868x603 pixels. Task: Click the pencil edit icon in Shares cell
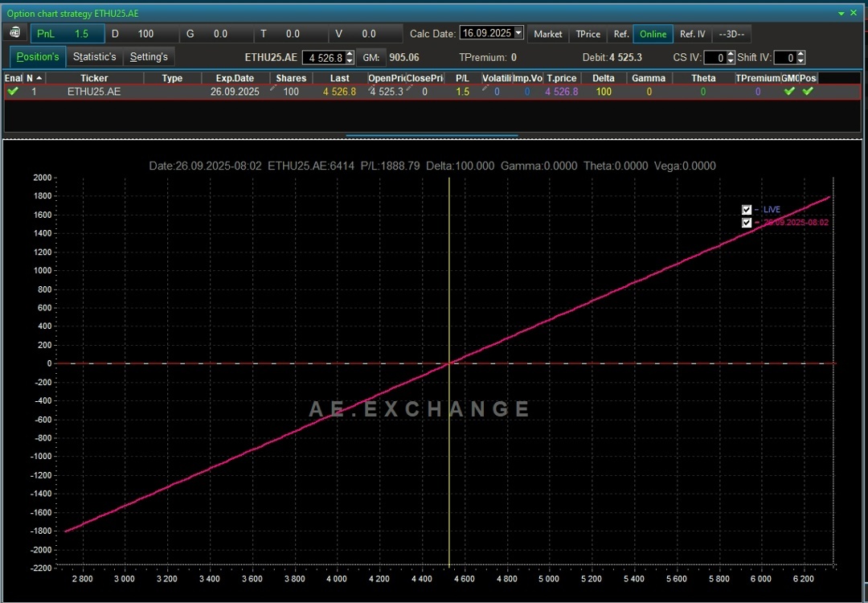point(273,88)
